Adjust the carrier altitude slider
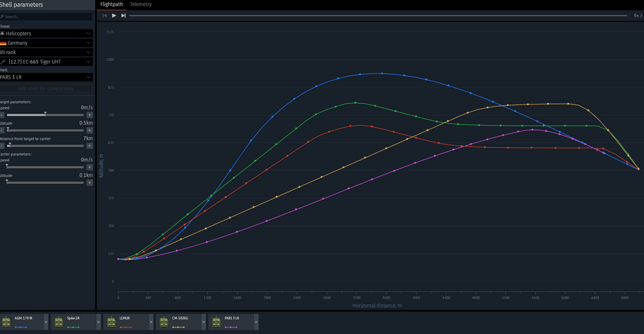 point(45,182)
